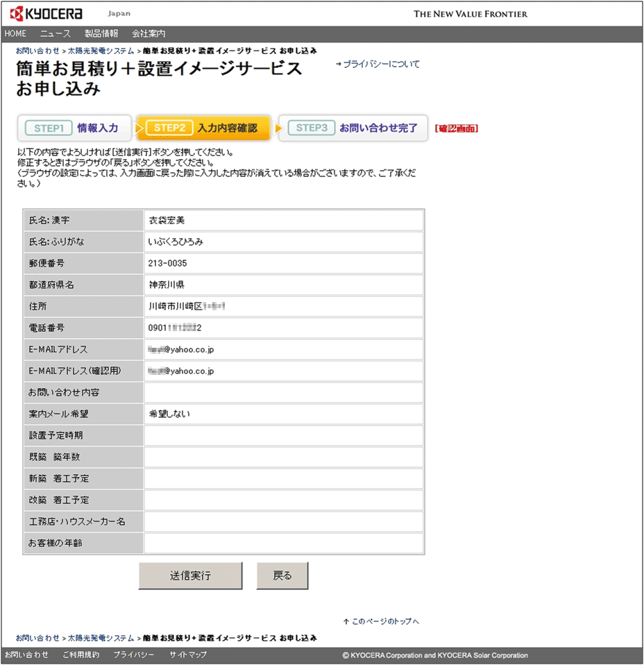Image resolution: width=644 pixels, height=665 pixels.
Task: Click the postal code 213-0035
Action: tap(167, 263)
